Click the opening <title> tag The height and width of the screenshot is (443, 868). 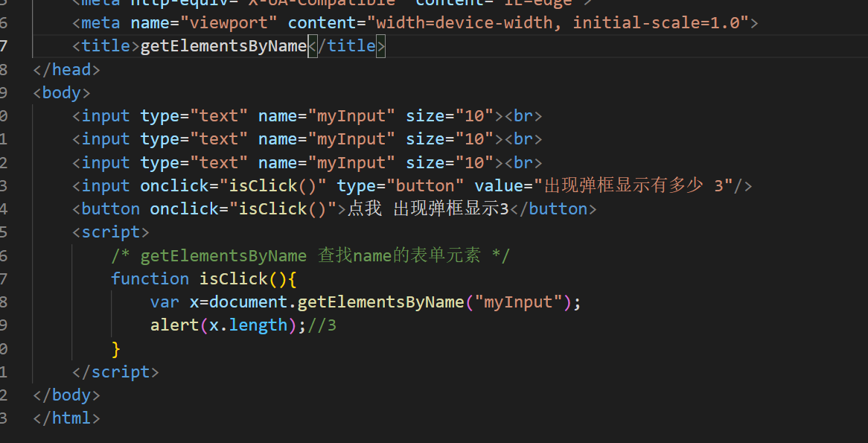click(106, 46)
